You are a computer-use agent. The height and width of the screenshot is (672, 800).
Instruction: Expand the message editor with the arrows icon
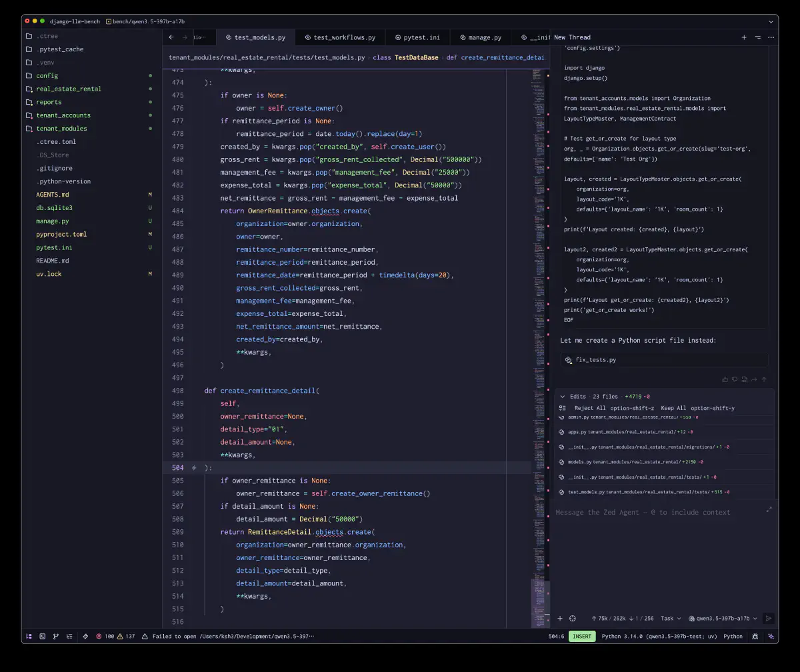pyautogui.click(x=769, y=509)
